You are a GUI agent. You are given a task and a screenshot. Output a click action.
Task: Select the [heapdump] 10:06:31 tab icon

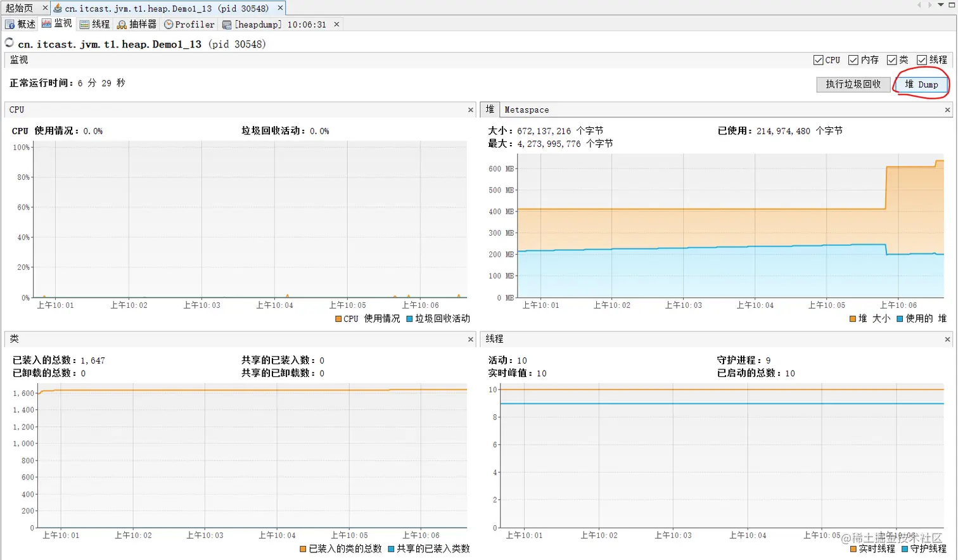point(227,25)
